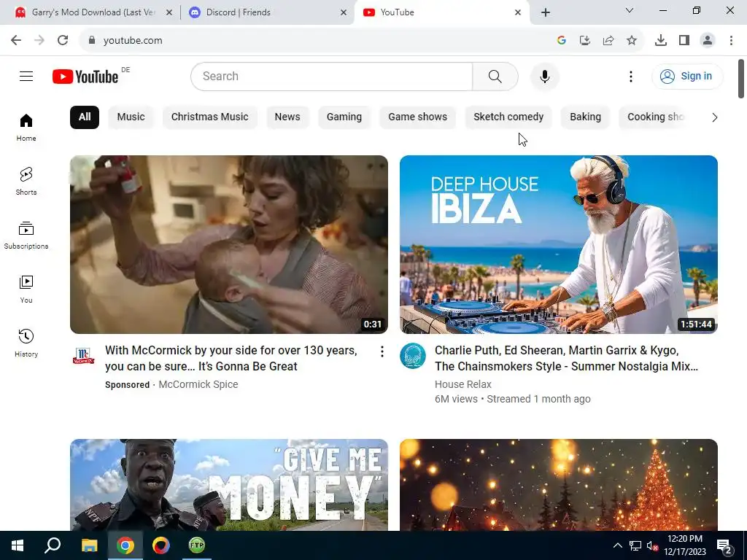This screenshot has width=747, height=560.
Task: Open the YouTube hamburger guide menu
Action: tap(26, 76)
